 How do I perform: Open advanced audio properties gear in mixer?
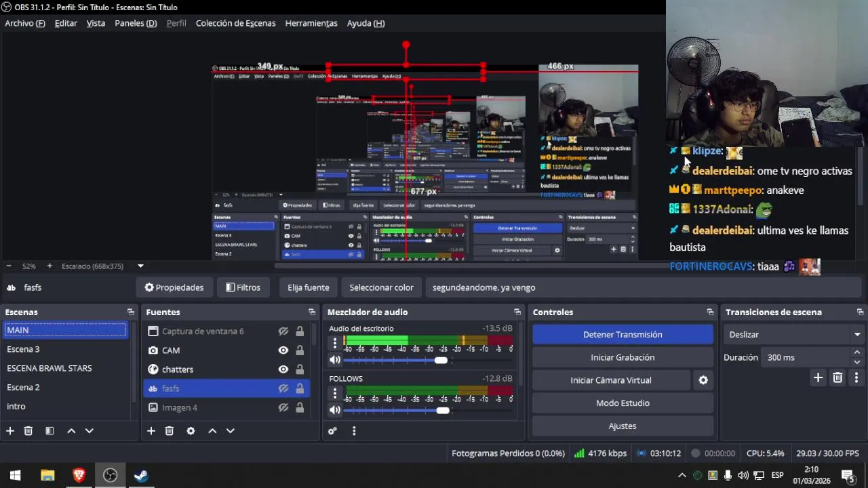tap(332, 431)
